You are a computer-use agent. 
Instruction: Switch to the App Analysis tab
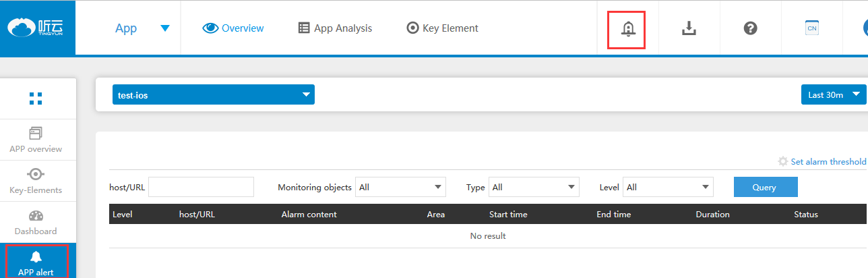pyautogui.click(x=335, y=28)
